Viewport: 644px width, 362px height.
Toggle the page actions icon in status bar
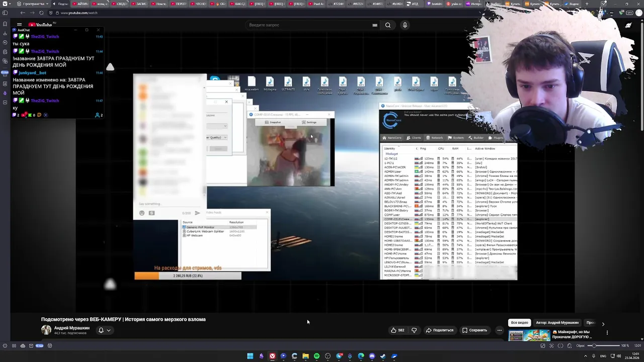pyautogui.click(x=569, y=346)
